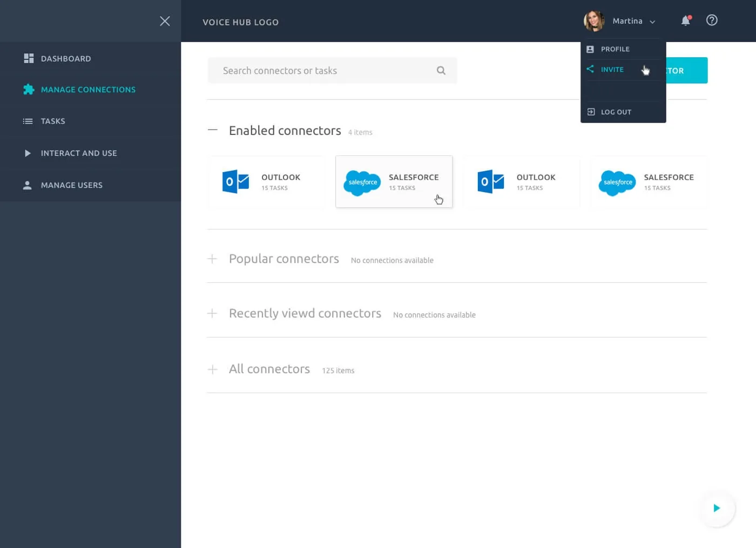Expand Recently viewd connectors section

pos(213,314)
